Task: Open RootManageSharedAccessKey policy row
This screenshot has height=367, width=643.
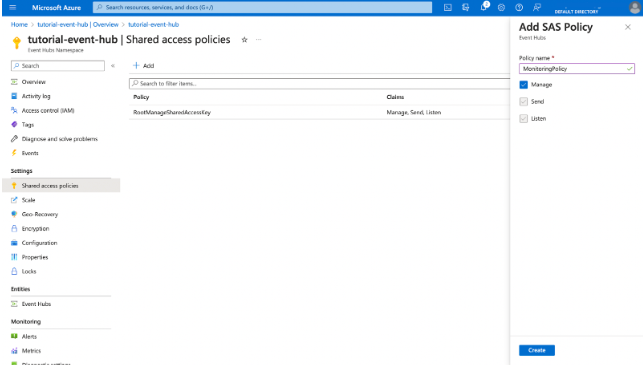Action: point(319,112)
